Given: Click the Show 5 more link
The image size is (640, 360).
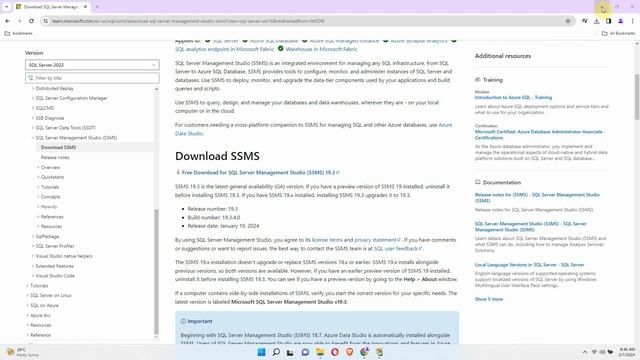Looking at the screenshot, I should 489,299.
